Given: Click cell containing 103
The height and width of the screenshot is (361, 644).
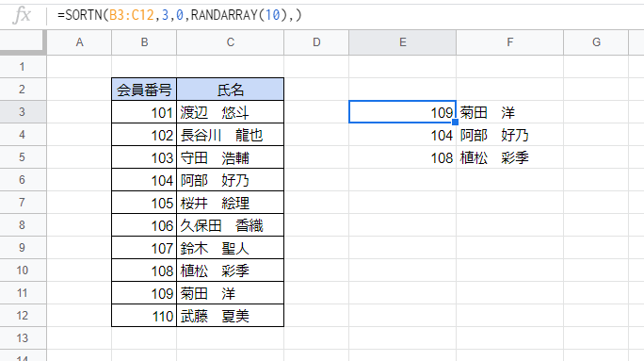Looking at the screenshot, I should tap(144, 157).
